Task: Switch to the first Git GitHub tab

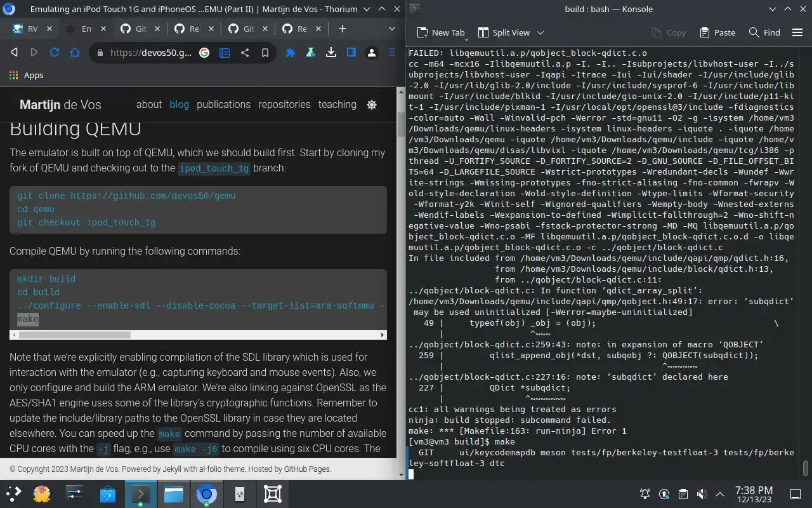Action: point(133,29)
